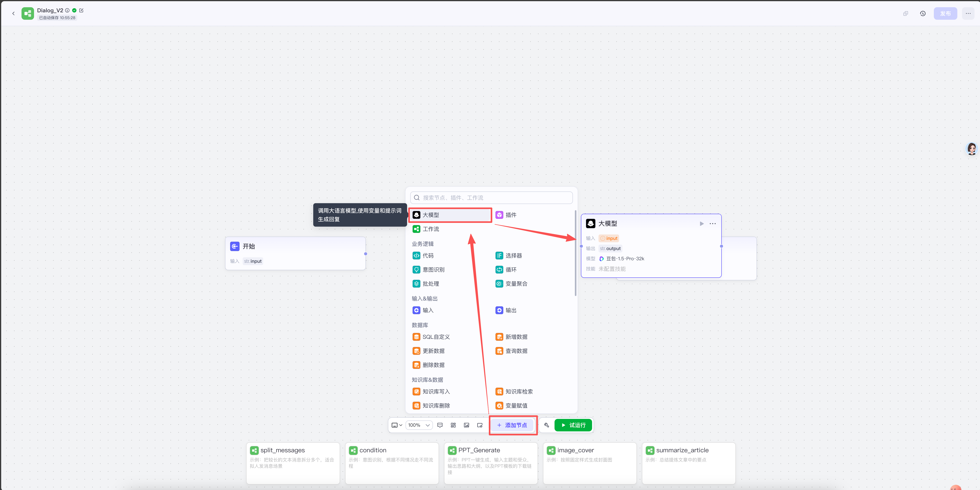Click the image upload icon in toolbar
980x490 pixels.
tap(466, 425)
